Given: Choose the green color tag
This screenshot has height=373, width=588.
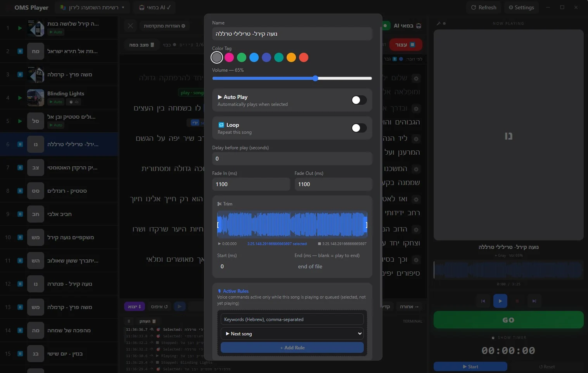Looking at the screenshot, I should [x=242, y=57].
